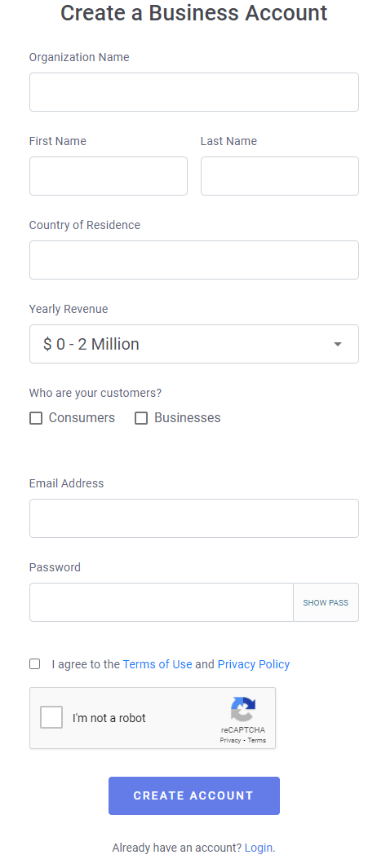
Task: Check the Consumers checkbox
Action: [x=36, y=418]
